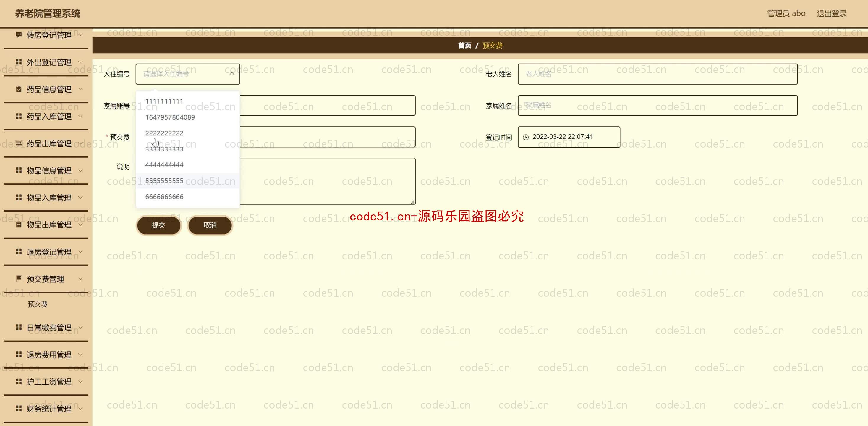The height and width of the screenshot is (426, 868).
Task: Close the 入住编号 dropdown arrow
Action: [x=232, y=74]
